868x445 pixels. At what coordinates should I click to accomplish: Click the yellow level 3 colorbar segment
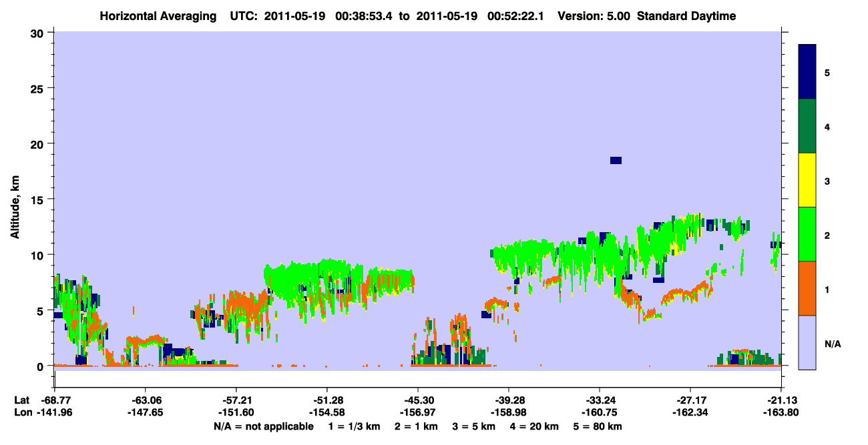point(807,180)
